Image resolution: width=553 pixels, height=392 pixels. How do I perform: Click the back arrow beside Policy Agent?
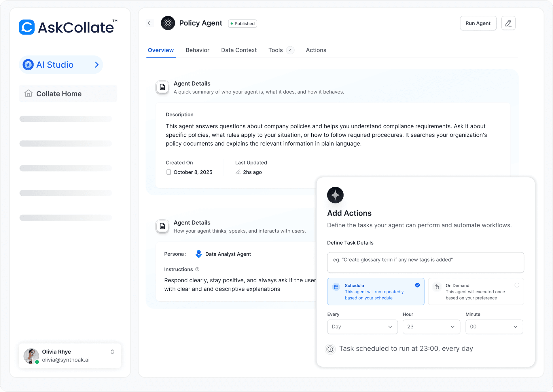[x=150, y=23]
